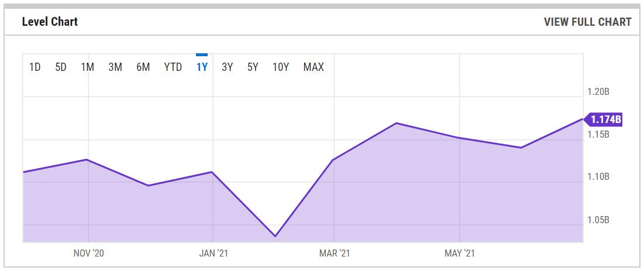Switch to the 10Y view
The height and width of the screenshot is (270, 644).
[x=281, y=67]
